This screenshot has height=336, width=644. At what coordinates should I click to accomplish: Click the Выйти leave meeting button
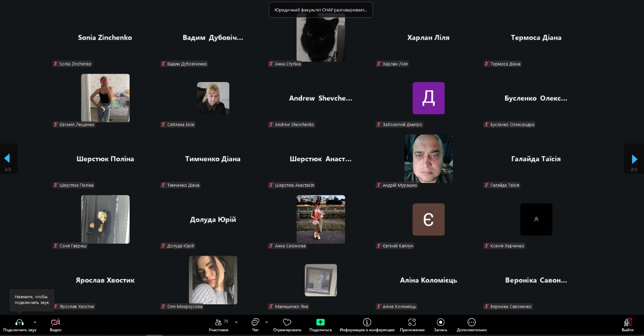pyautogui.click(x=627, y=322)
